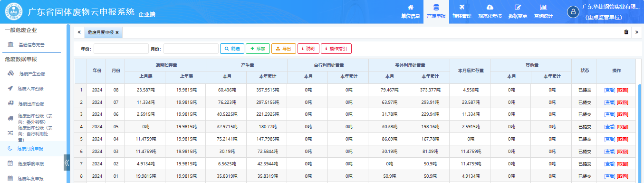The image size is (644, 183).
Task: Open 查询统计 bar chart icon
Action: [x=543, y=11]
